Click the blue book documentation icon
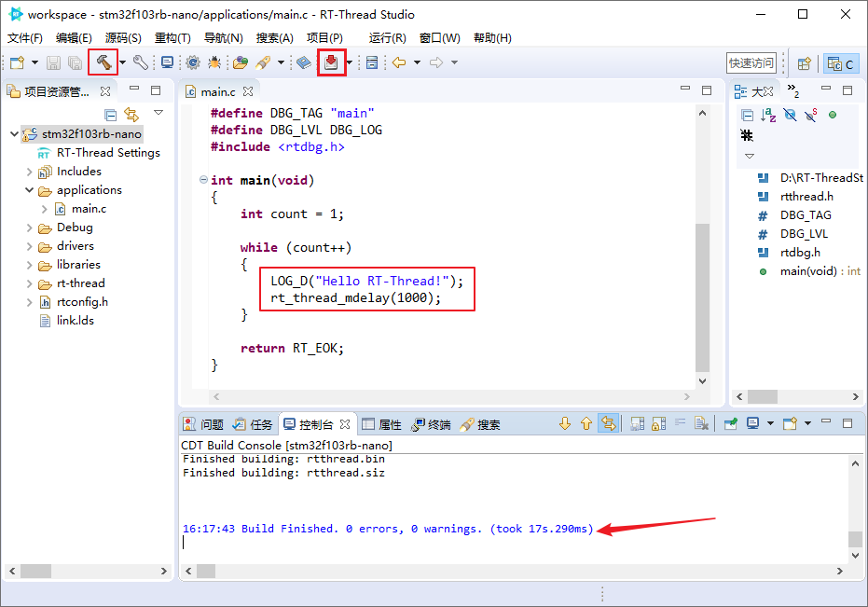The width and height of the screenshot is (868, 607). pos(303,62)
